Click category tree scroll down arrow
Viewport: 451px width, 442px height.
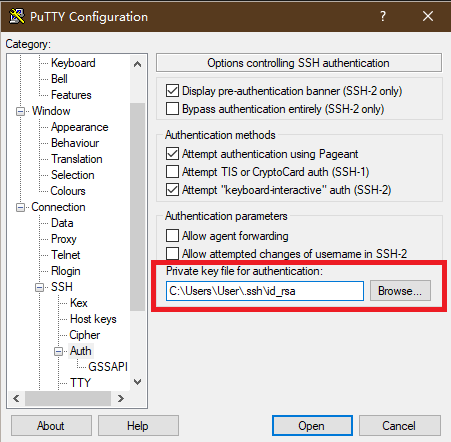tap(137, 382)
